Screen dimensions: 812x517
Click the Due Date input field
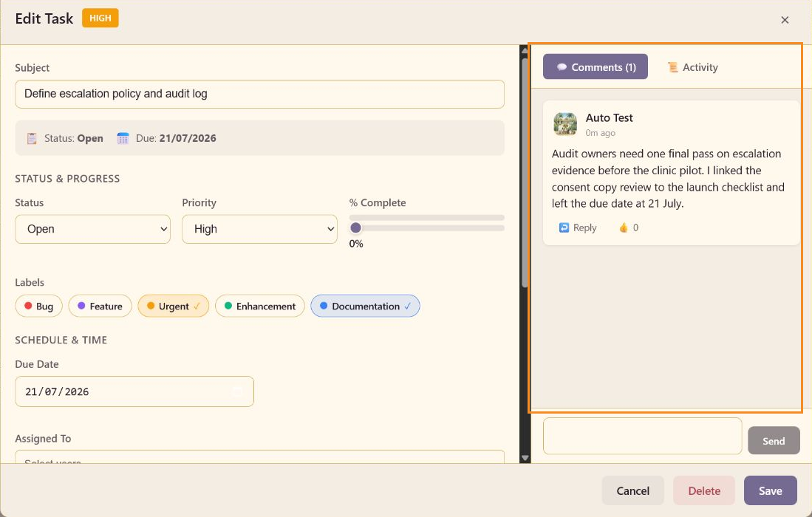pyautogui.click(x=134, y=391)
